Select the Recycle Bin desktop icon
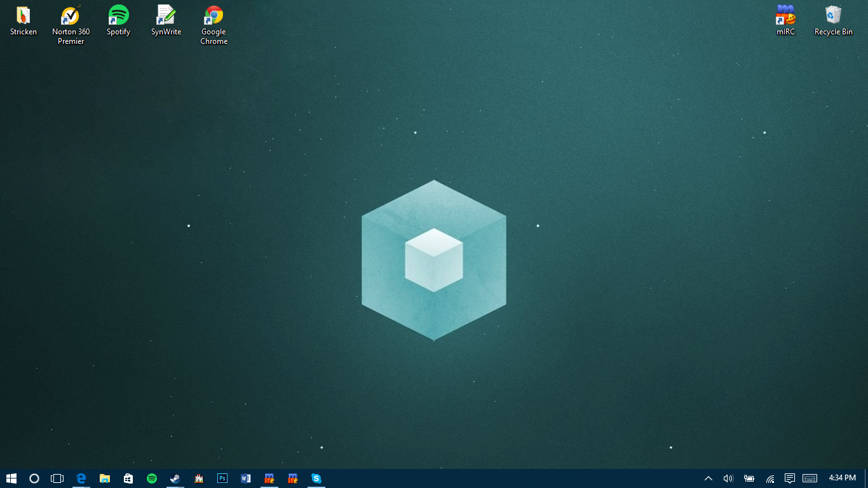 point(833,20)
